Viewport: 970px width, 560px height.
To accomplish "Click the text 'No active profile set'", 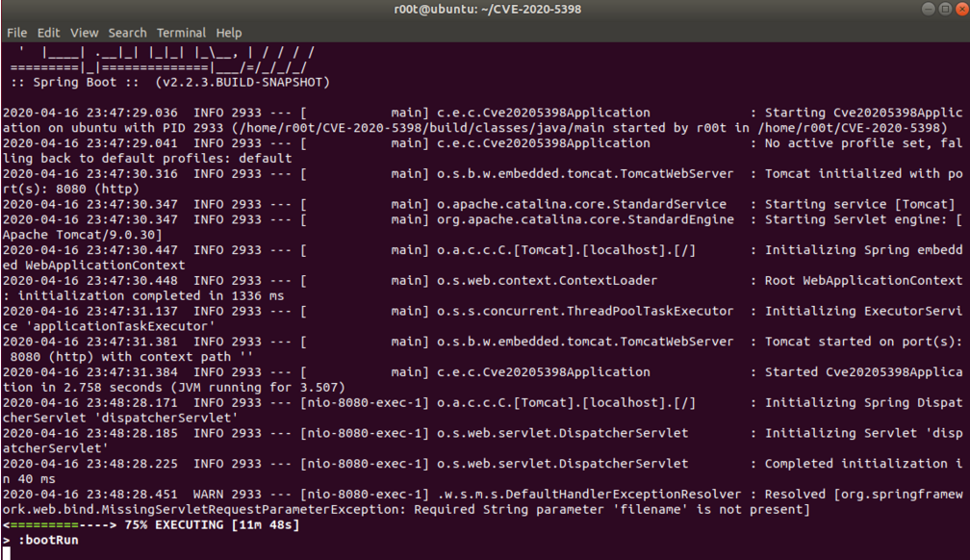I will tap(845, 143).
